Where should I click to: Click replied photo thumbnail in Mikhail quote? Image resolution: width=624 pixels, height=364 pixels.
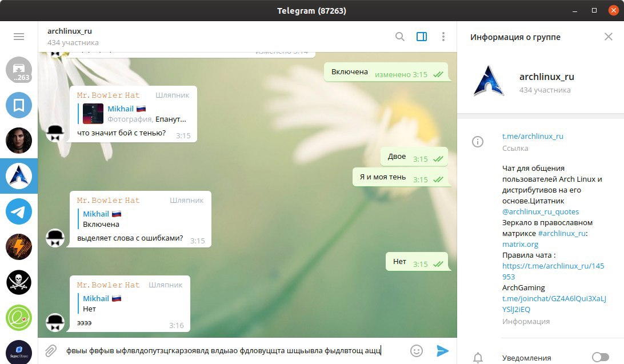[93, 114]
